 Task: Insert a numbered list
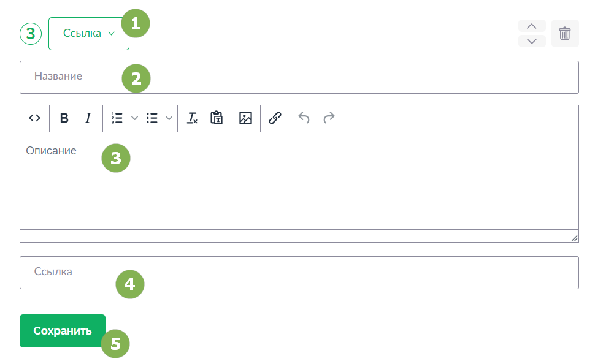point(117,118)
